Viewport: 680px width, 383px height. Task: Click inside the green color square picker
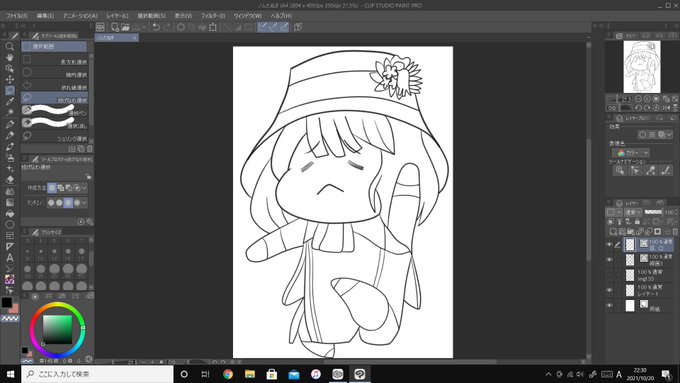pyautogui.click(x=57, y=330)
